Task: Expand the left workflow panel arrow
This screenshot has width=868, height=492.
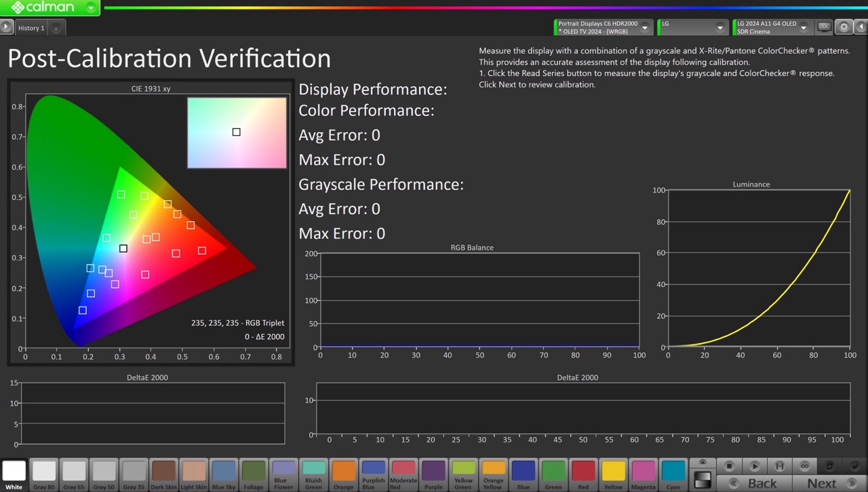Action: [6, 27]
